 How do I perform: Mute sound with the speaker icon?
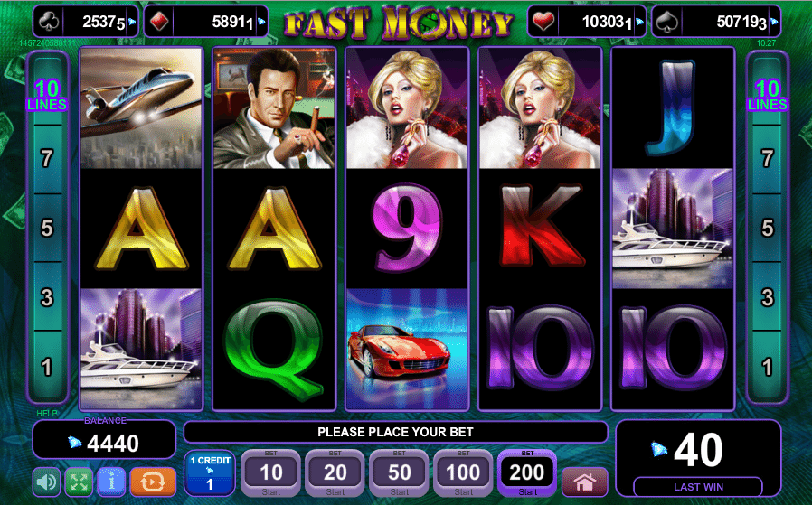click(46, 482)
